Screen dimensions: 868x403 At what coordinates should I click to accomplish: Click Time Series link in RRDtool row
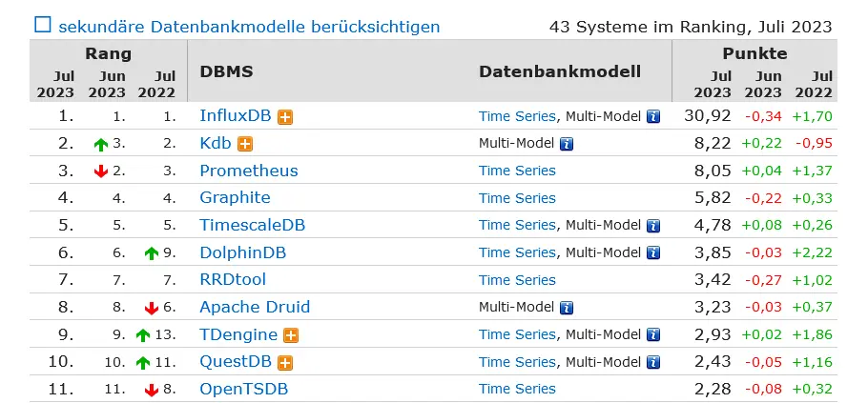(517, 280)
